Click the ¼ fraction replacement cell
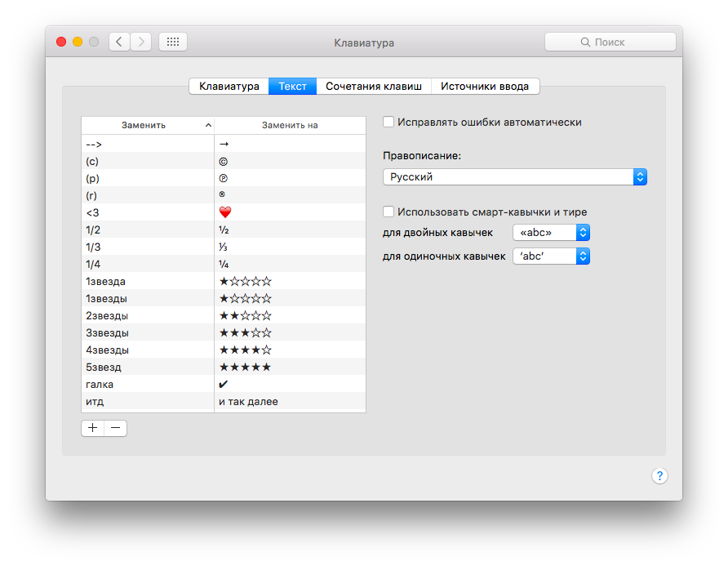728x566 pixels. tap(290, 265)
